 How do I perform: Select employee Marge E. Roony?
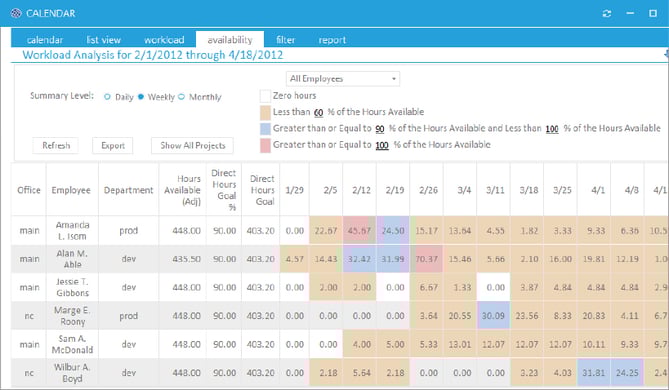click(x=72, y=316)
